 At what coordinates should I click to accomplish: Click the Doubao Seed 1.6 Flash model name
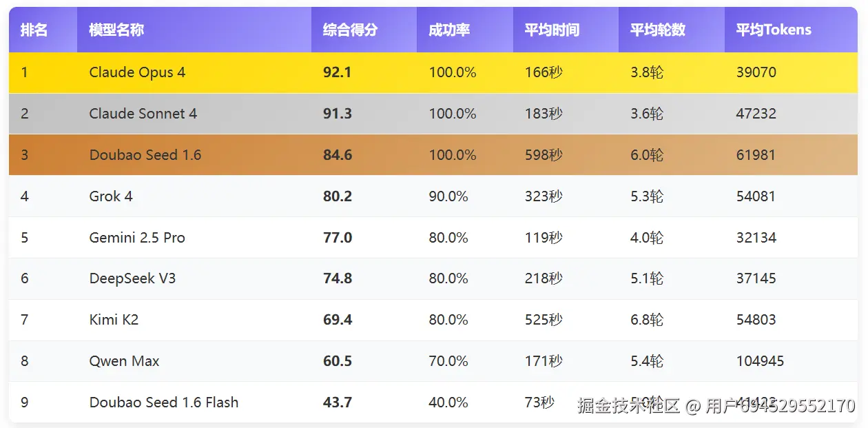(164, 402)
